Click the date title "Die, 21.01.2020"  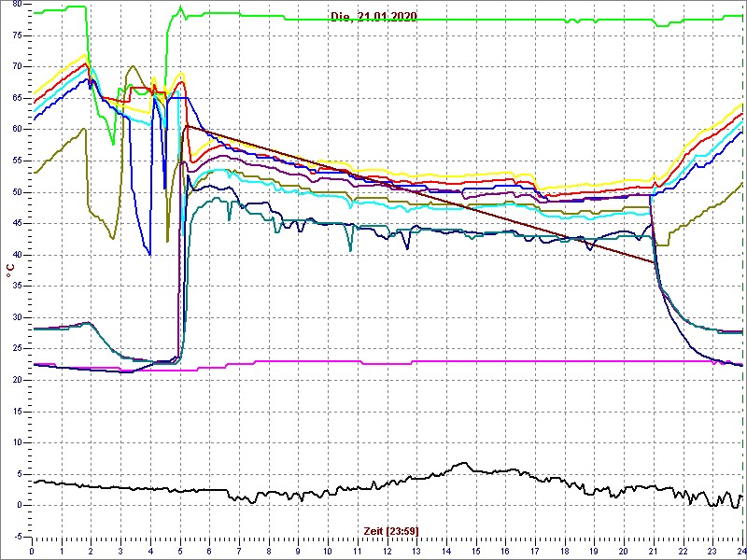374,17
